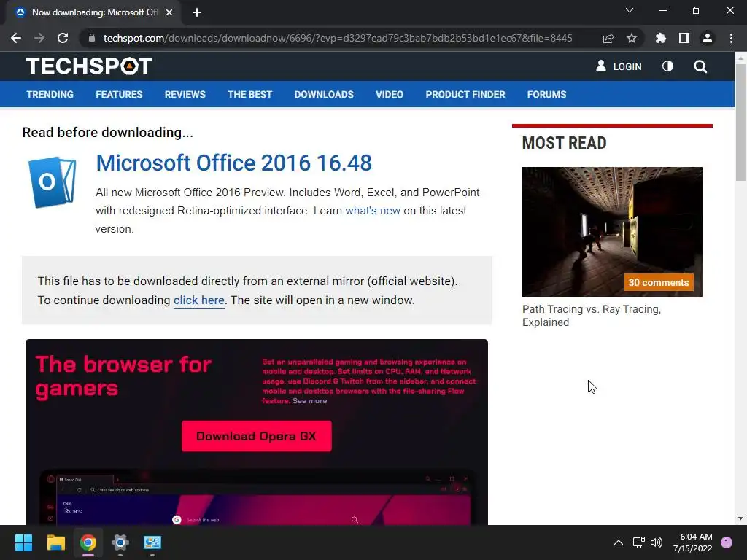Click scrollbar down arrow
Image resolution: width=747 pixels, height=560 pixels.
click(740, 518)
